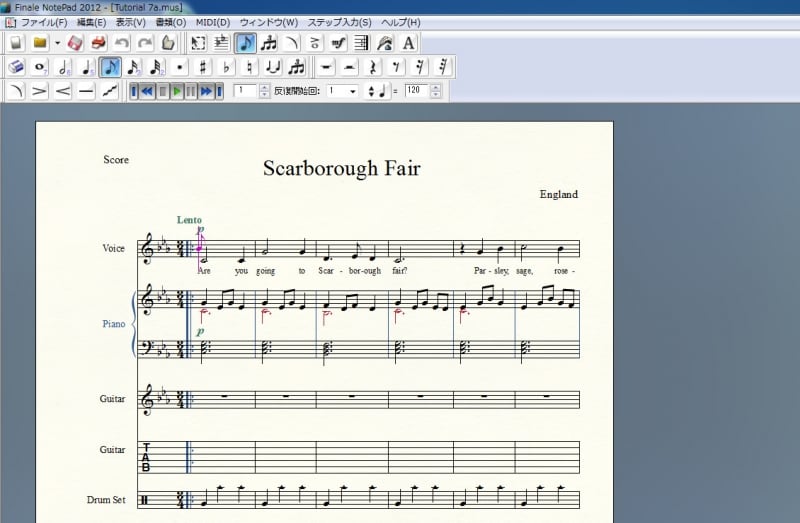Select the crescendo hairpin tool
This screenshot has height=523, width=800.
pos(63,91)
